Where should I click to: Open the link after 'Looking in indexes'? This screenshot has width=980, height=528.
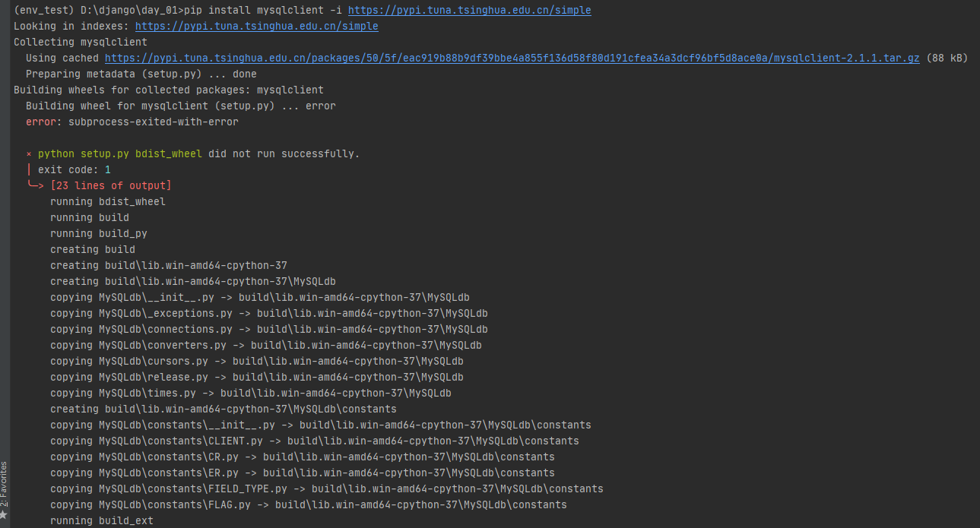256,26
